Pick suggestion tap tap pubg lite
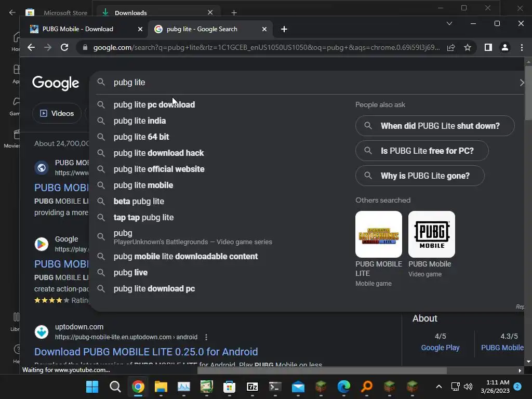This screenshot has width=532, height=399. coord(143,218)
